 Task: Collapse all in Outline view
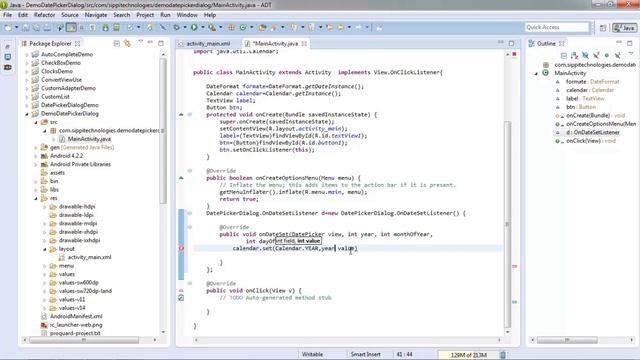tap(564, 55)
